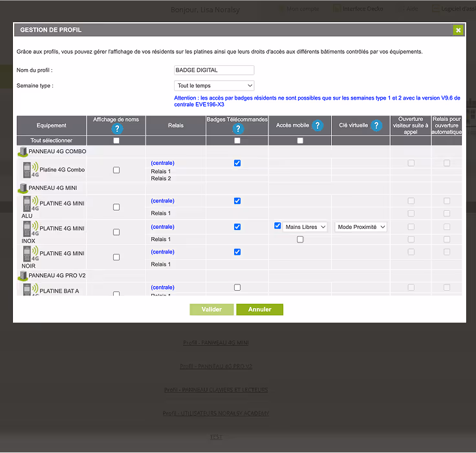Screen dimensions: 476x453
Task: Open Profil - PANNEAU 4G MINI link in background page
Action: (216, 343)
